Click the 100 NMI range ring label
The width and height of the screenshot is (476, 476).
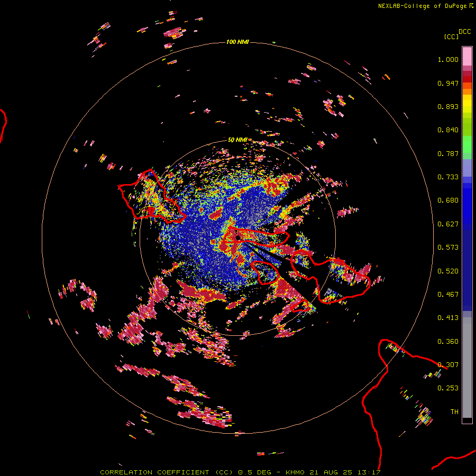coord(237,42)
